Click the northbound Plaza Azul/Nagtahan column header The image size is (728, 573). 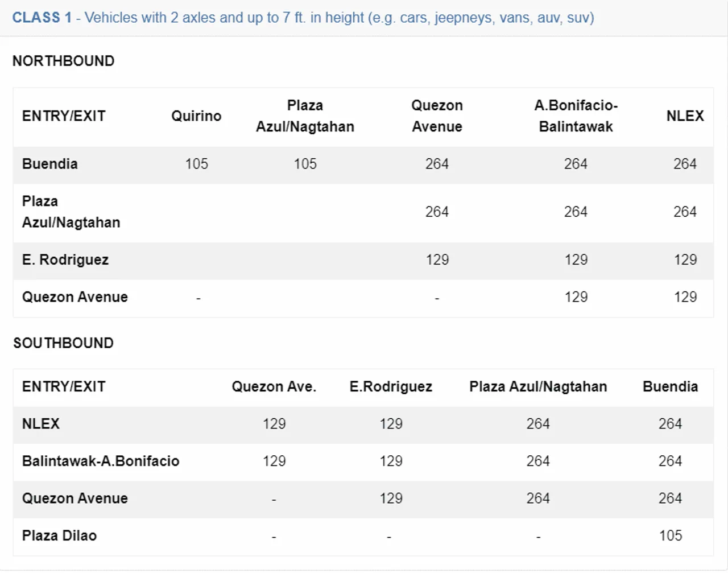(x=305, y=116)
